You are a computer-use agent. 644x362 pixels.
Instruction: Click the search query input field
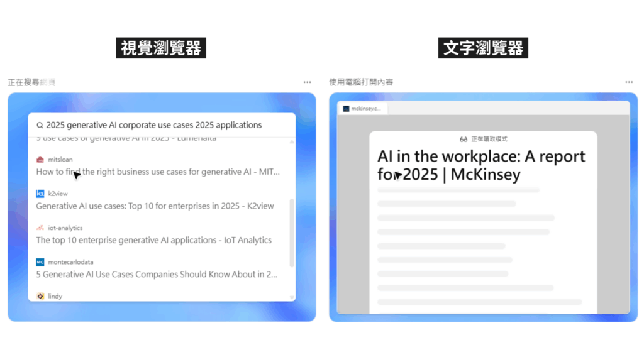click(162, 125)
